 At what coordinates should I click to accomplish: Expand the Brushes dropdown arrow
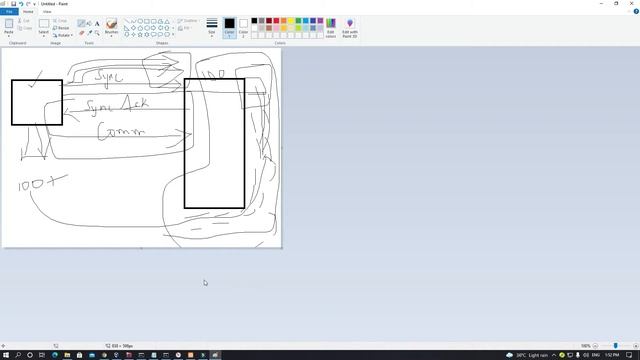click(x=111, y=36)
